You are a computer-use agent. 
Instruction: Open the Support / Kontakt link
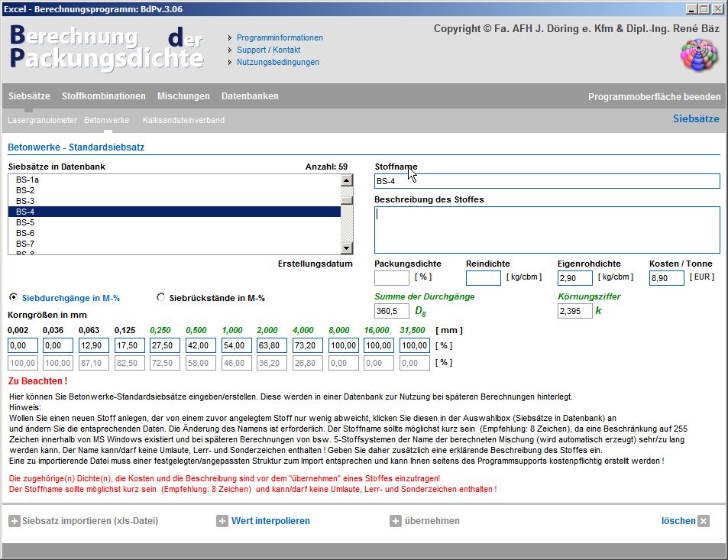pyautogui.click(x=268, y=50)
